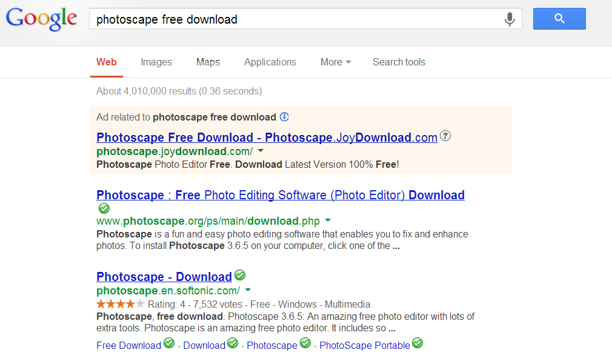Image resolution: width=612 pixels, height=364 pixels.
Task: Click the question mark icon beside JoyDownload title
Action: [445, 136]
